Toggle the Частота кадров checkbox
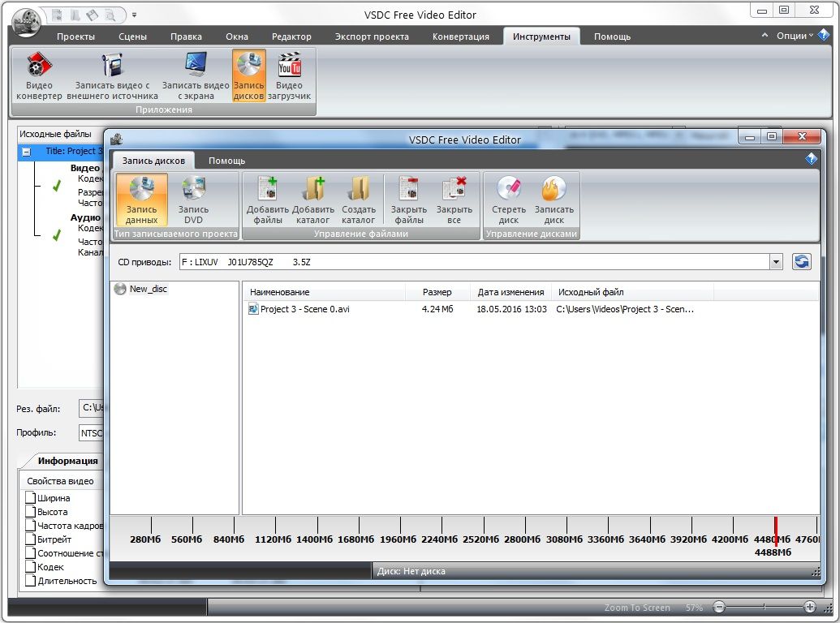Image resolution: width=840 pixels, height=623 pixels. tap(31, 526)
